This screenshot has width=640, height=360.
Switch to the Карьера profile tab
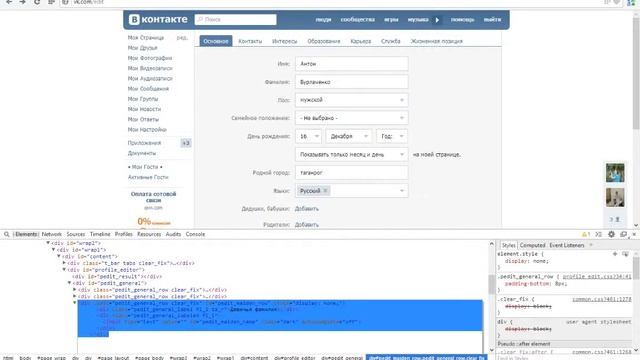[361, 41]
